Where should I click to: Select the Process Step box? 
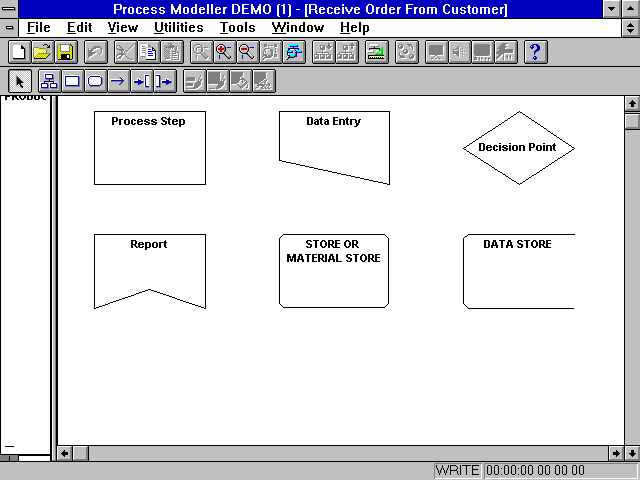point(149,148)
